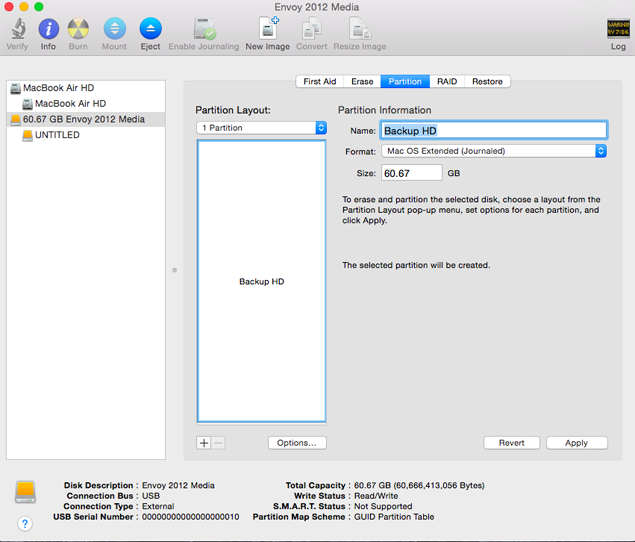The height and width of the screenshot is (542, 635).
Task: Select the MacBook Air HD volume
Action: point(86,104)
